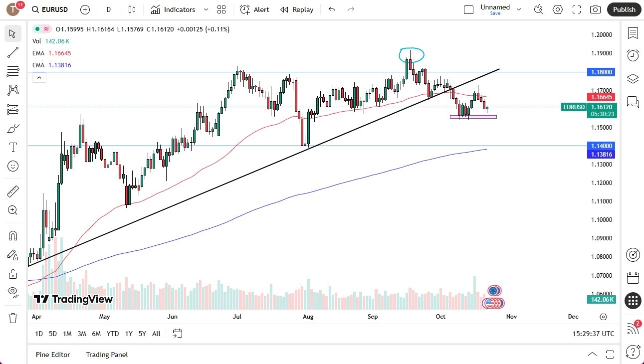
Task: Open the Object Tree panel
Action: 633,78
